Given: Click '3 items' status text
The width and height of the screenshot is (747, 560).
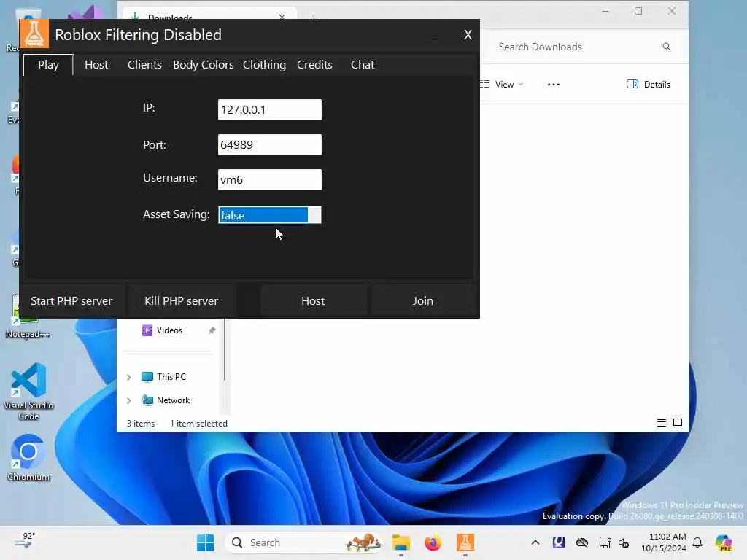Looking at the screenshot, I should 141,424.
